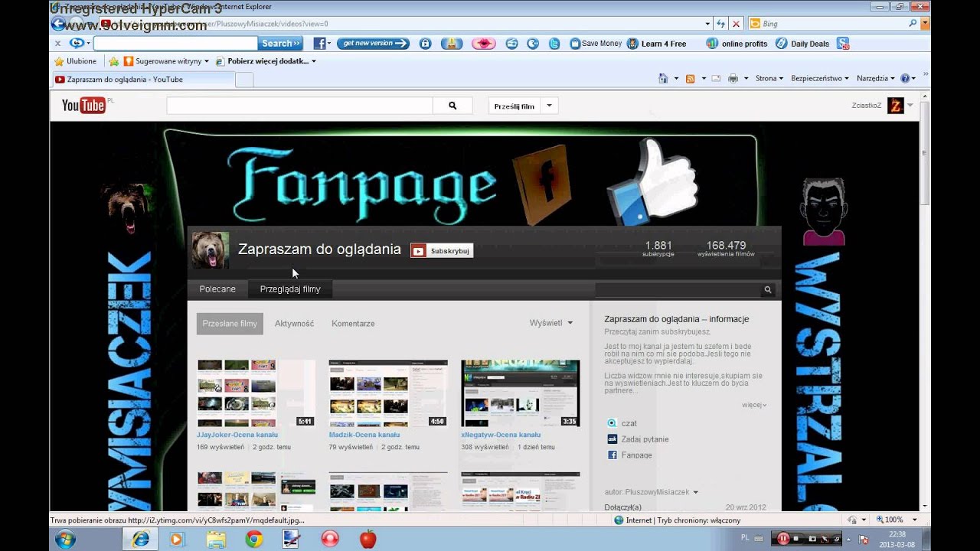Screen dimensions: 980x551
Task: Open Madzik-Ocena kanału video link
Action: (365, 435)
